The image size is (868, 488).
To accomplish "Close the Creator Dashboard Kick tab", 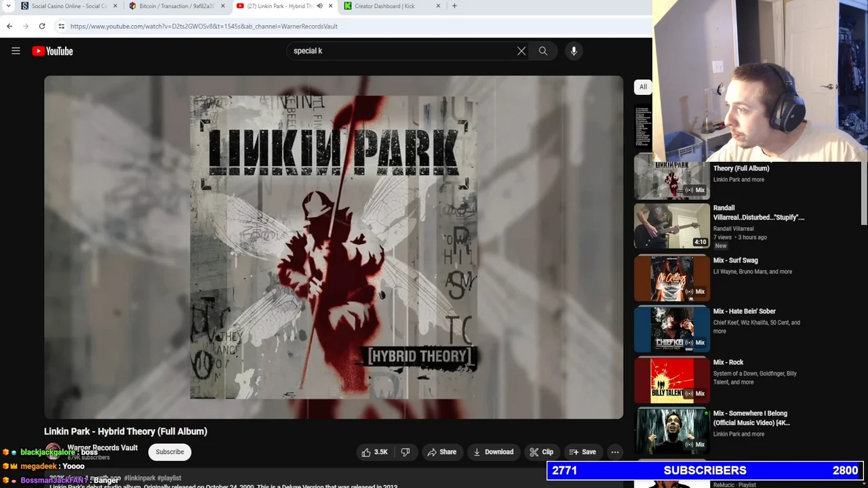I will 438,6.
